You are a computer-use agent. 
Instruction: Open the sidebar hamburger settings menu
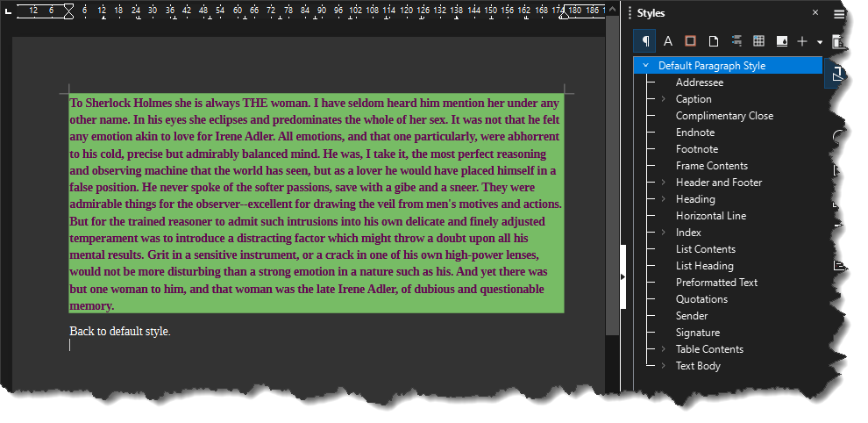click(x=839, y=14)
